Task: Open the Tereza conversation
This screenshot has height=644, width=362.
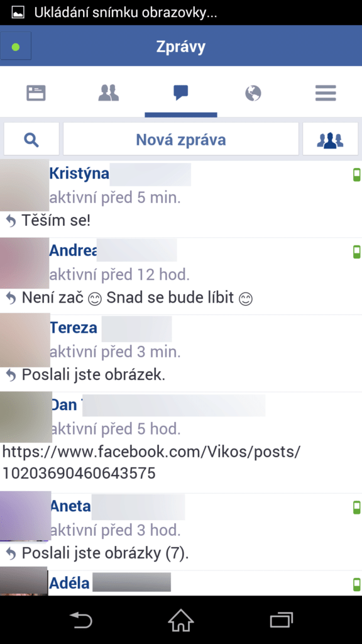Action: click(181, 353)
